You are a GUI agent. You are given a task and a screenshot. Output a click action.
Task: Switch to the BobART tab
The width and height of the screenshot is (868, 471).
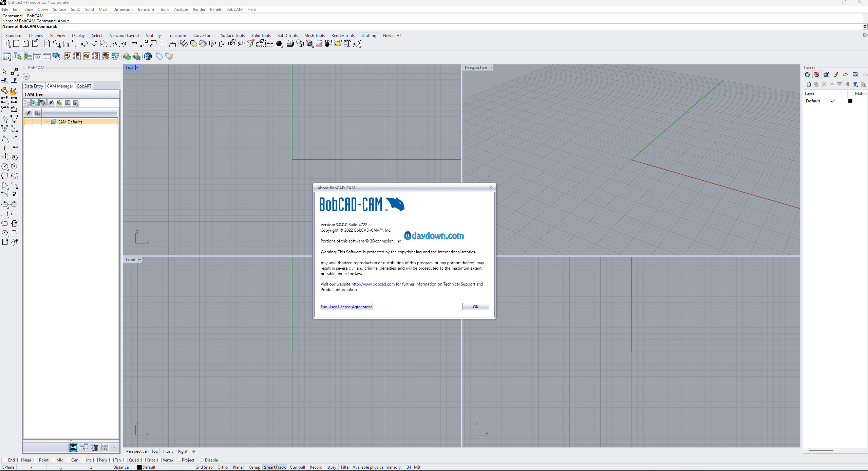84,86
